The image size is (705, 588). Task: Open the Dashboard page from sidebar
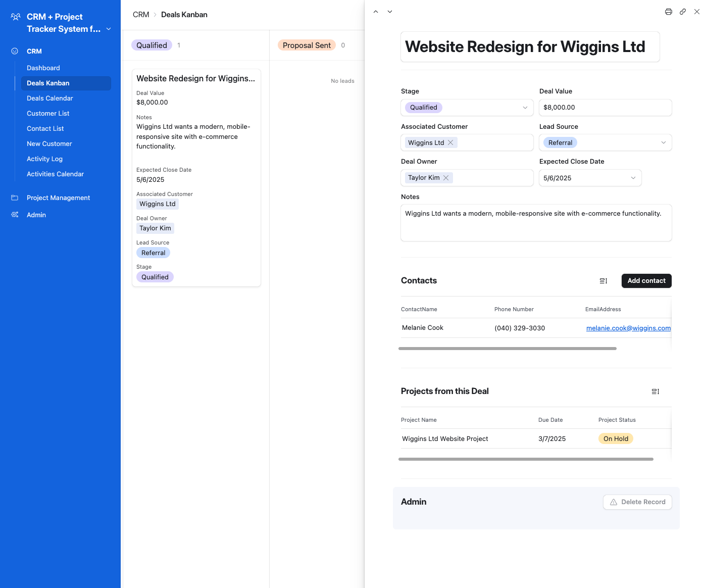point(43,68)
